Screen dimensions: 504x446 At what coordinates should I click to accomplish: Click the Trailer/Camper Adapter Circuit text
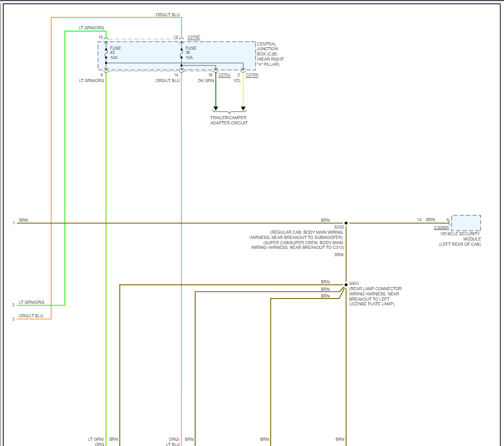(x=229, y=120)
